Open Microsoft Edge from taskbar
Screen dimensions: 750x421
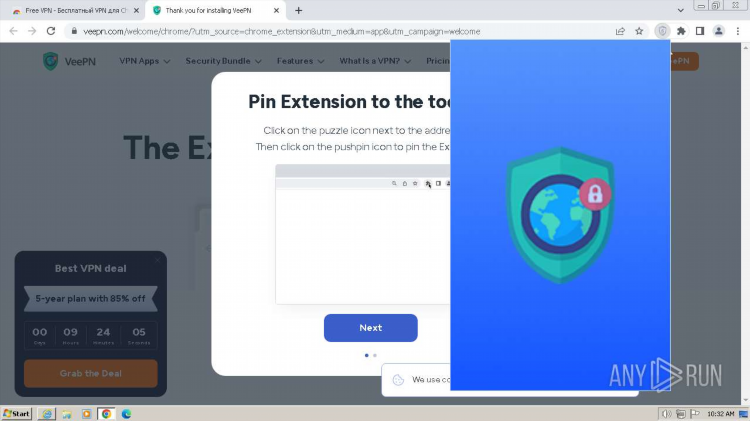(126, 414)
